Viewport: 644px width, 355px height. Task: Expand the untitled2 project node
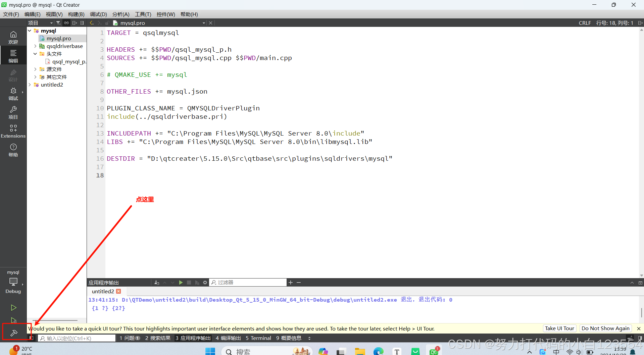pyautogui.click(x=29, y=85)
